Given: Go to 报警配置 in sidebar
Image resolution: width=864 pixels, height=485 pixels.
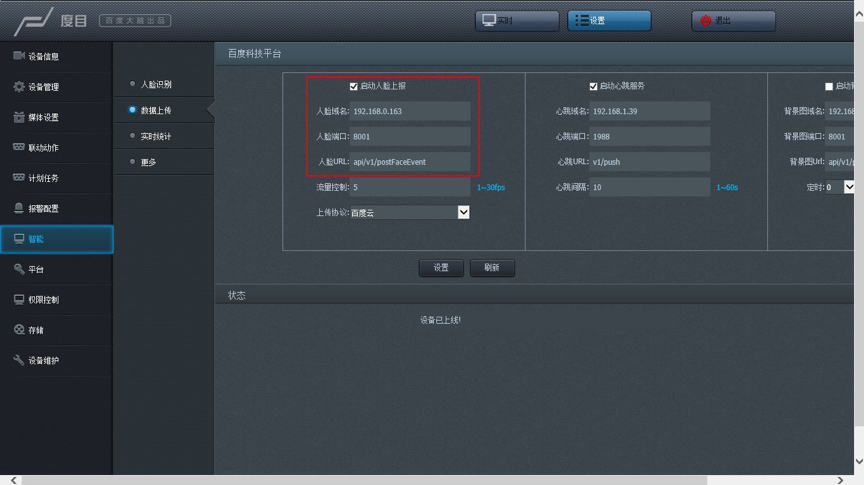Looking at the screenshot, I should [x=56, y=208].
